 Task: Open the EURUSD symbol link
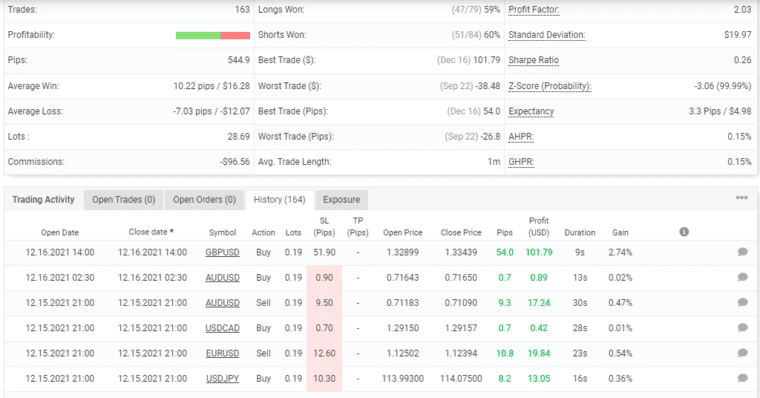(x=222, y=353)
